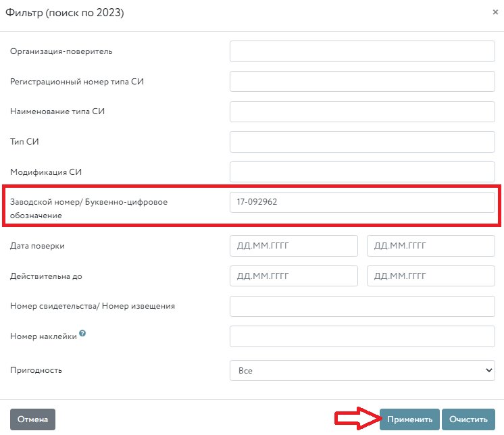
Task: Click the Фильтр (поиск по 2023) title
Action: coord(65,13)
